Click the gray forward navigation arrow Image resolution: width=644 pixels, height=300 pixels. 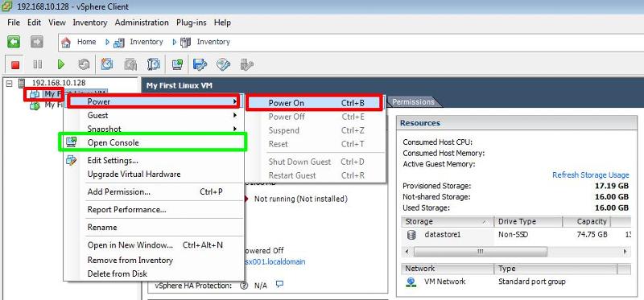click(36, 42)
